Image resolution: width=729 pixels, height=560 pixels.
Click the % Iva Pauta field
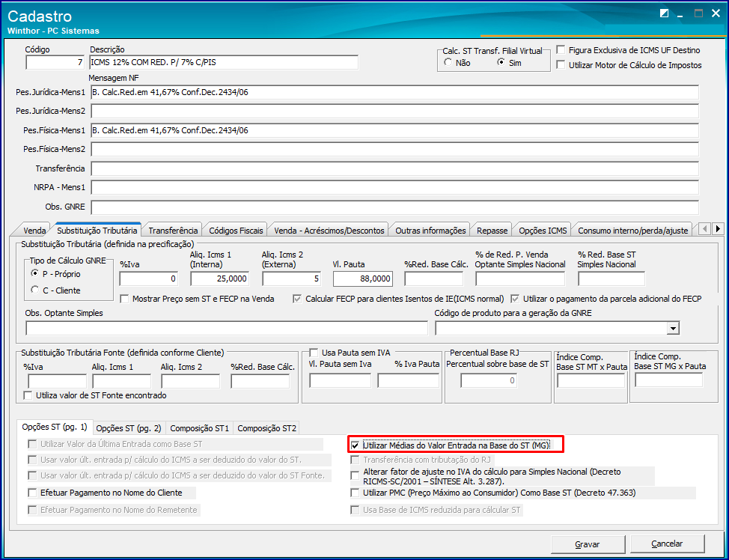point(408,380)
